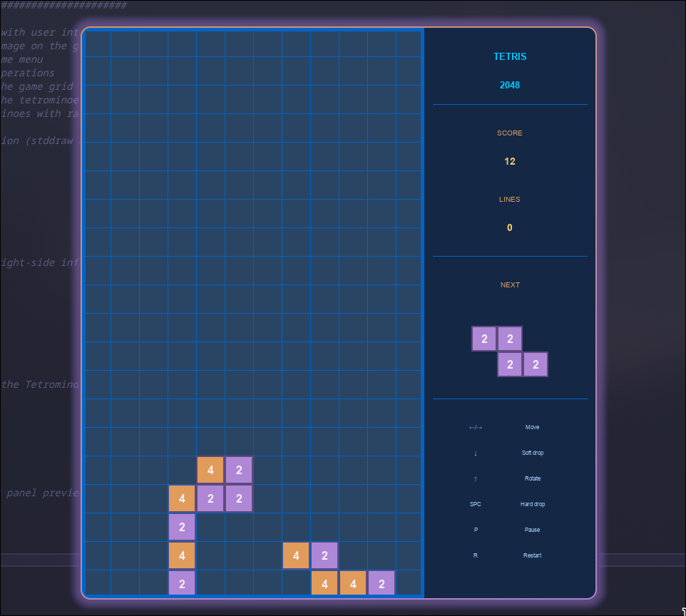
Task: Click the 'panel previe' comment in the background editor
Action: coord(43,493)
